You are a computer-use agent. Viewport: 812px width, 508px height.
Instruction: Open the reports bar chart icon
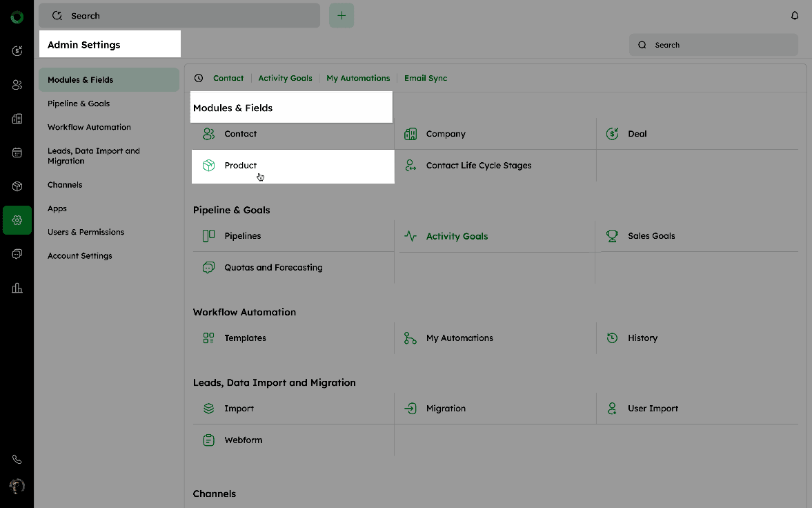17,288
